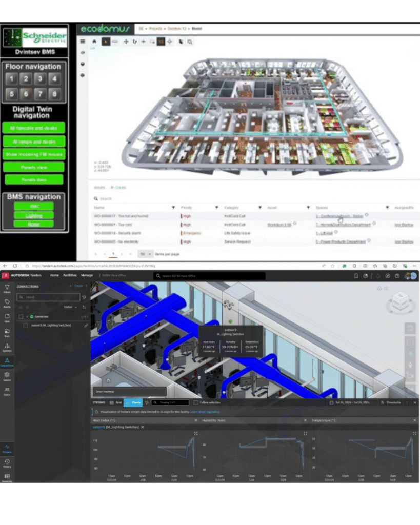420x525 pixels.
Task: Click the Connections search field
Action: pos(48,297)
